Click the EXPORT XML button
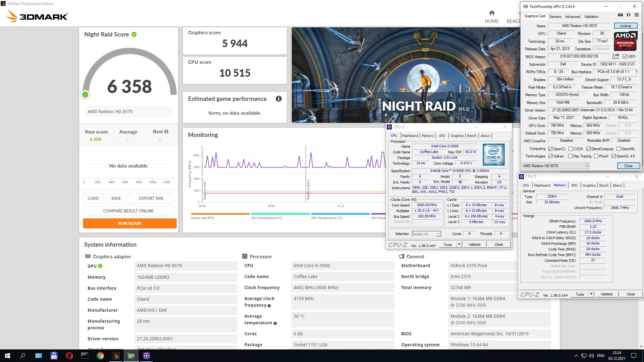The width and height of the screenshot is (644, 362). (x=151, y=198)
